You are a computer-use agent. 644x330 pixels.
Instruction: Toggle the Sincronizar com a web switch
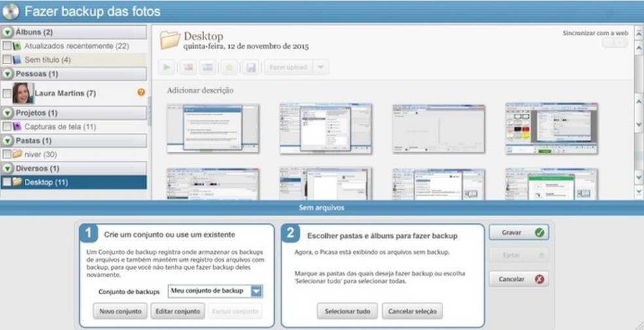click(615, 43)
